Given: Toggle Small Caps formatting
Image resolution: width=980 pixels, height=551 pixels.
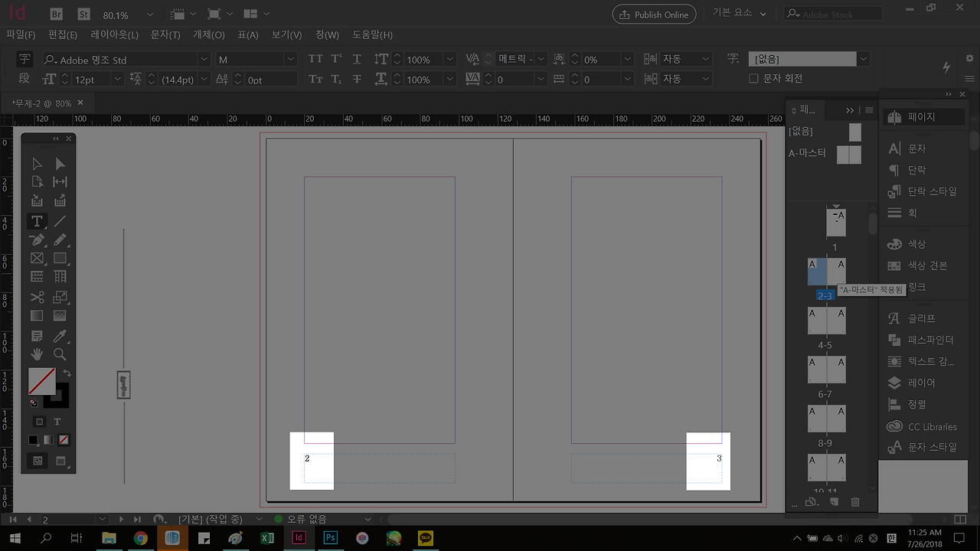Looking at the screenshot, I should click(x=315, y=80).
